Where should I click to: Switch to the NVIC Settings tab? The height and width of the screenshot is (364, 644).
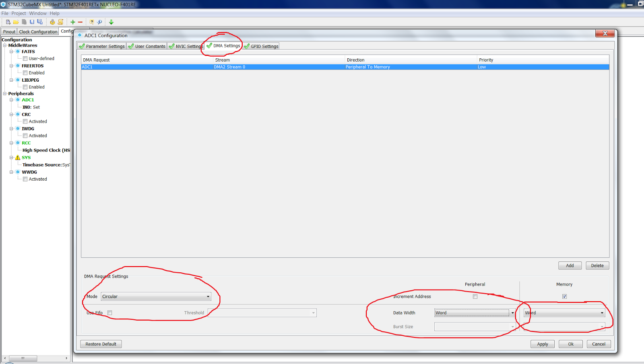coord(186,46)
